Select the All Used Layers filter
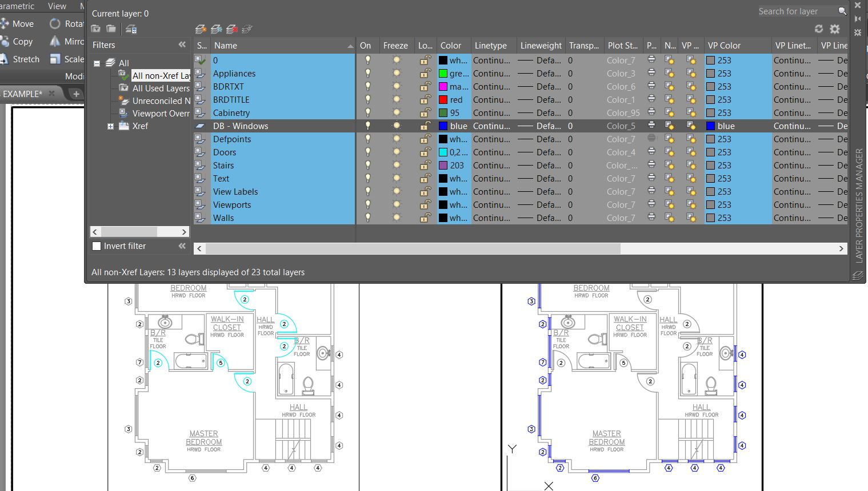 (161, 88)
